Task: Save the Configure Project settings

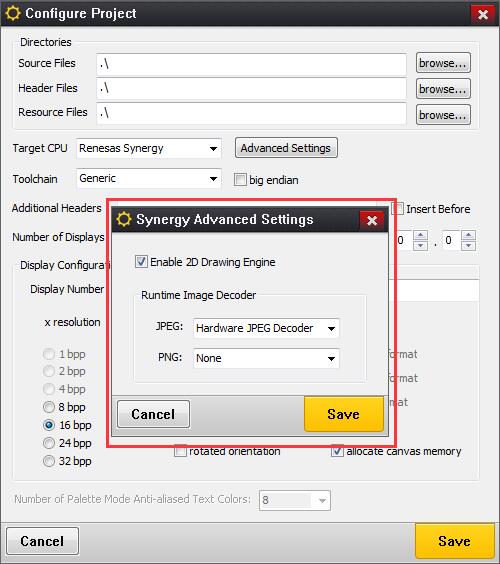Action: tap(455, 541)
